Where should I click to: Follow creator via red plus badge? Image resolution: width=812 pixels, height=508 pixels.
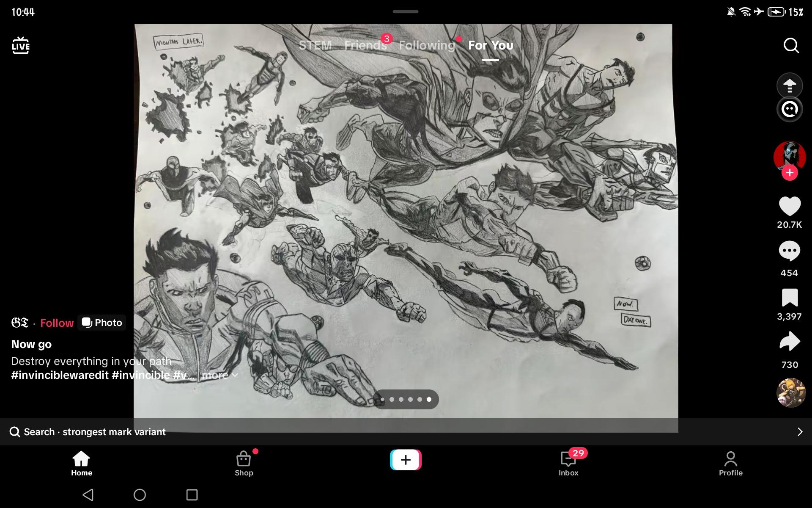point(790,173)
